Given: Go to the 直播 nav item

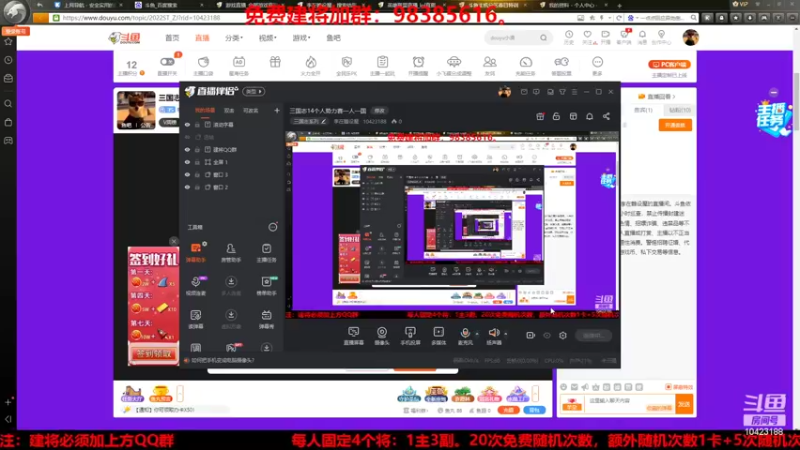Looking at the screenshot, I should [x=202, y=38].
